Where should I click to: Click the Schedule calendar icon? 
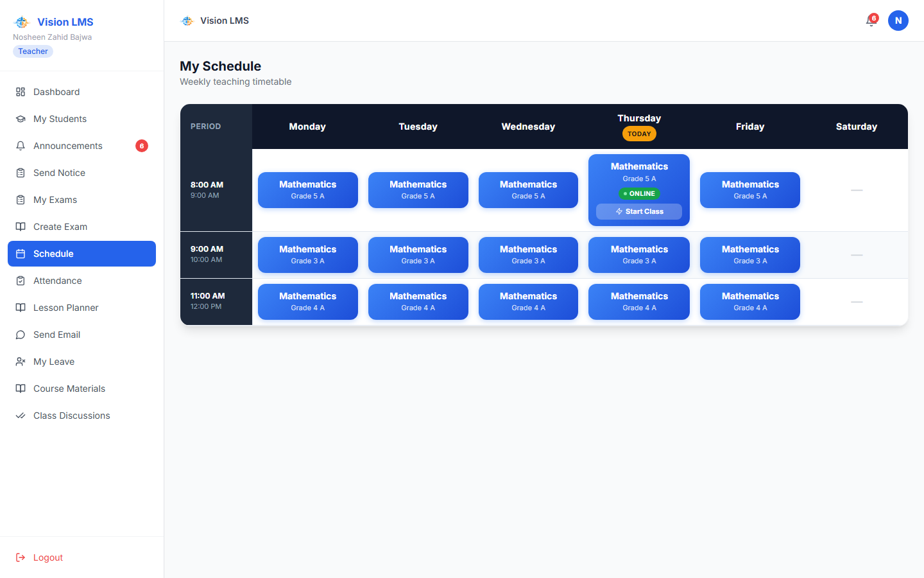coord(21,254)
